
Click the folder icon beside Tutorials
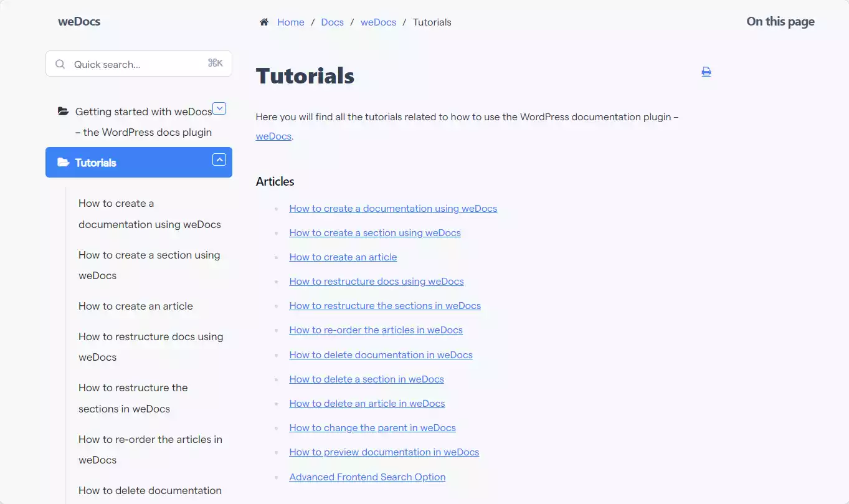coord(62,162)
